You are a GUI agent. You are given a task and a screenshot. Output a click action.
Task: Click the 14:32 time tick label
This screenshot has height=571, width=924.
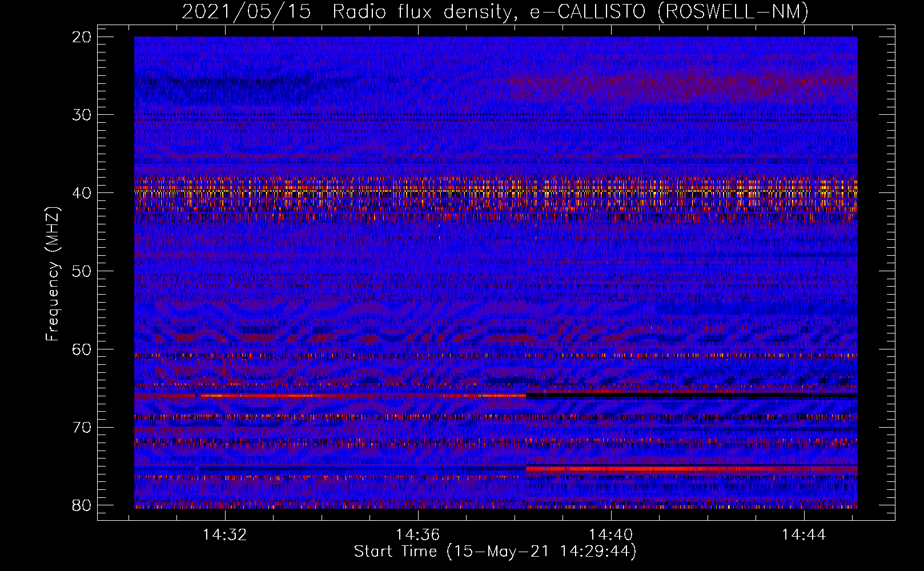[x=225, y=535]
